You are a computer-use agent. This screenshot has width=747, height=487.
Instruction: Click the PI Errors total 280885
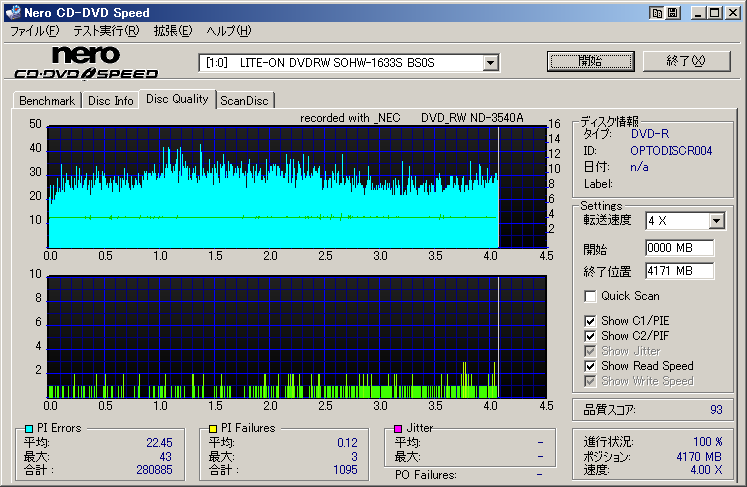click(154, 470)
